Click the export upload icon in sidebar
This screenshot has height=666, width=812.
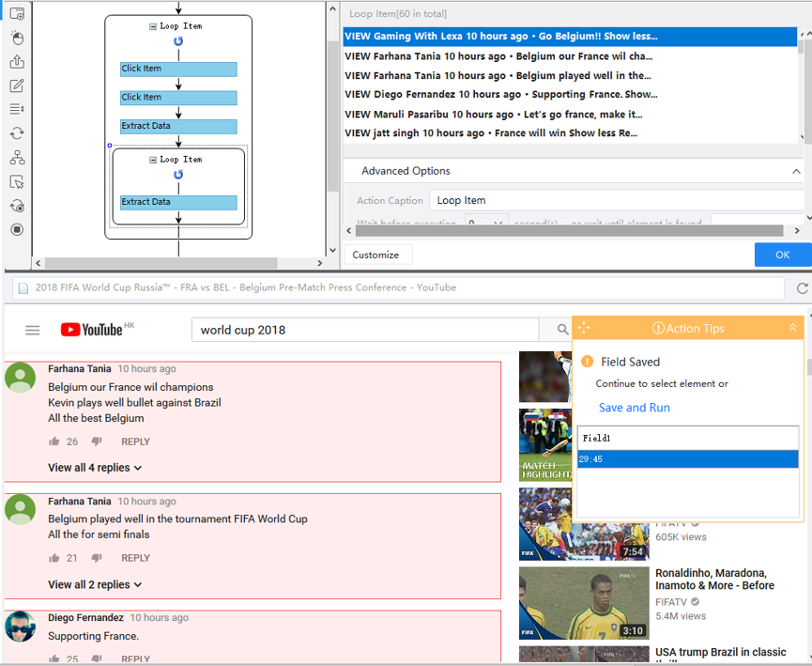(17, 62)
